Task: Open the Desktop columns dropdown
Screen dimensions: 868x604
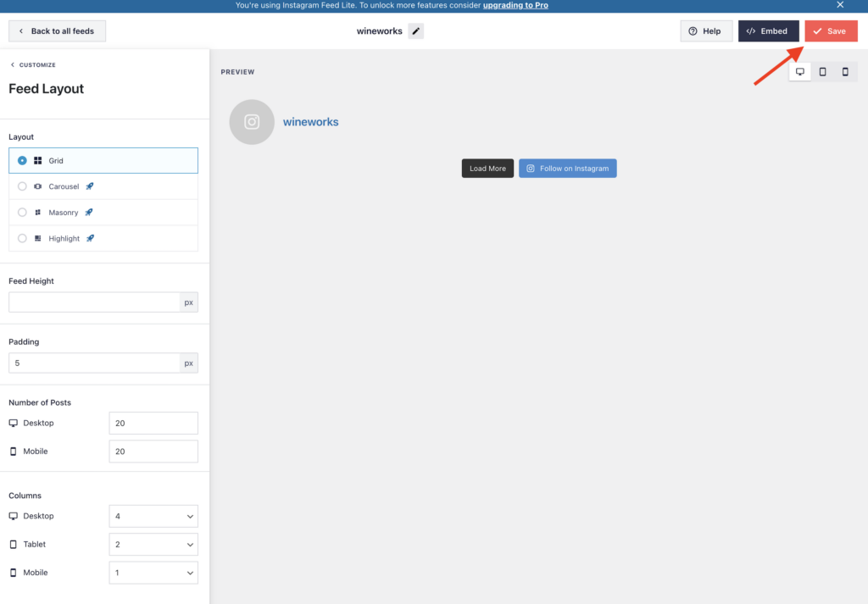Action: click(x=153, y=516)
